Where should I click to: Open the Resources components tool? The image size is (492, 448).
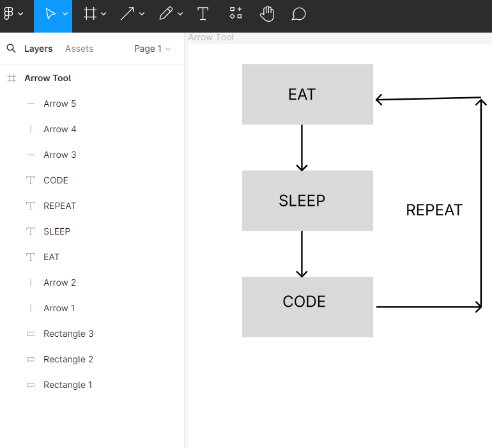236,13
